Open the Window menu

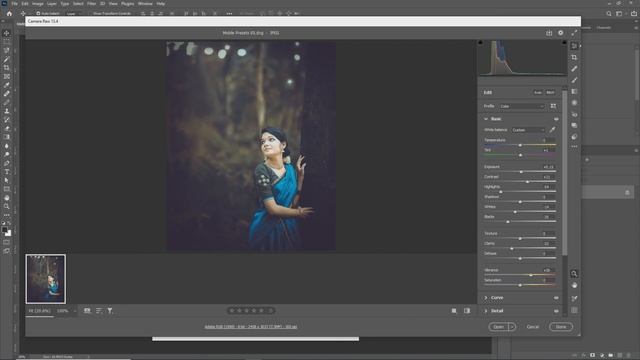(x=145, y=4)
